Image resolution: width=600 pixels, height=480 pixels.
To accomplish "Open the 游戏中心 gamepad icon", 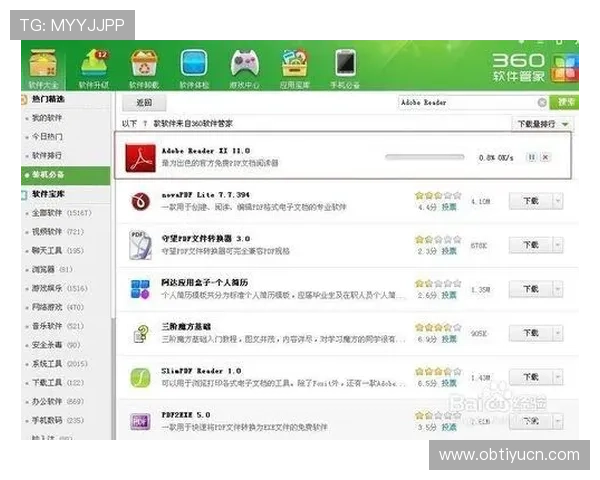I will [x=245, y=68].
